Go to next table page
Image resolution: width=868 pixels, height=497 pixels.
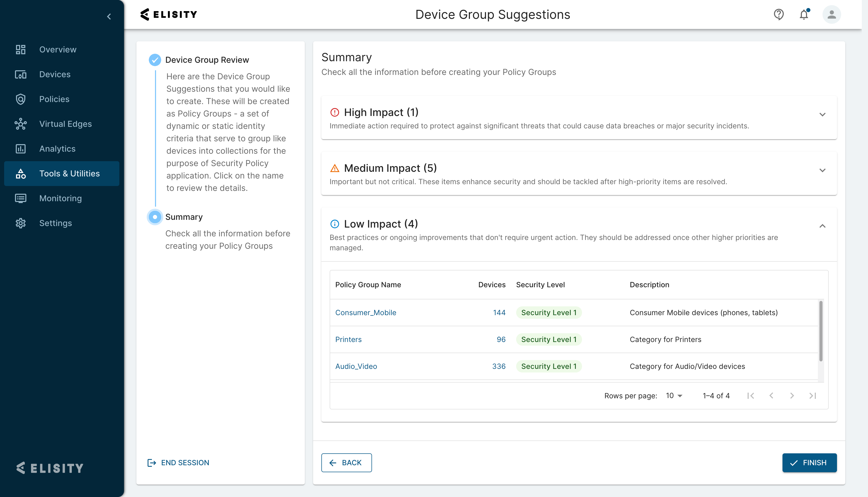pyautogui.click(x=792, y=396)
